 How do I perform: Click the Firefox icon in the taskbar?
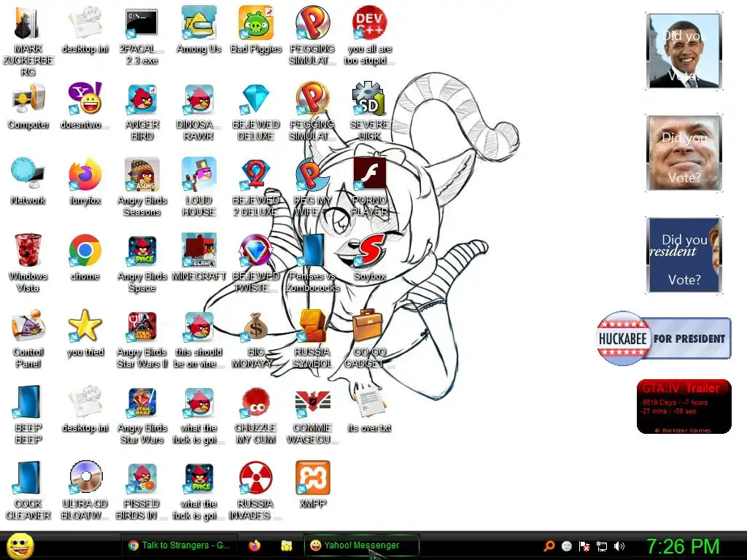255,545
